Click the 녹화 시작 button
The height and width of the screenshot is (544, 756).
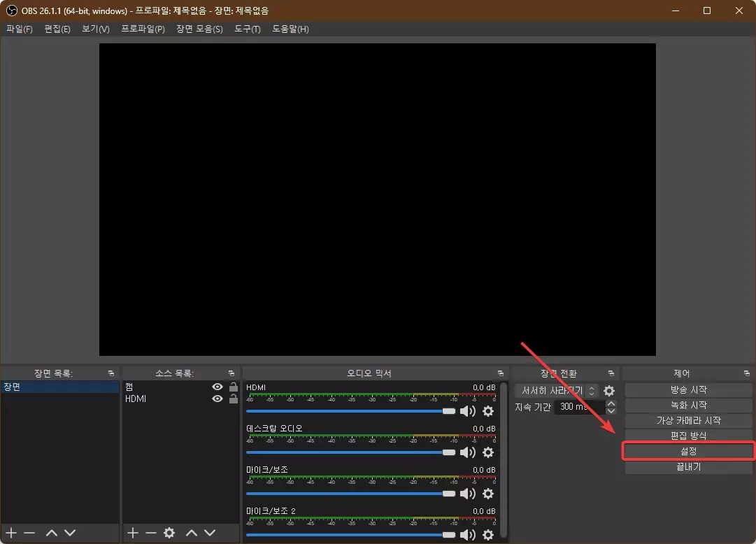click(688, 405)
